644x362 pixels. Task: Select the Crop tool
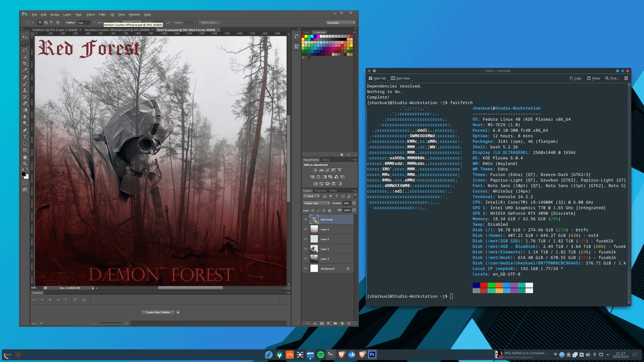pos(25,63)
